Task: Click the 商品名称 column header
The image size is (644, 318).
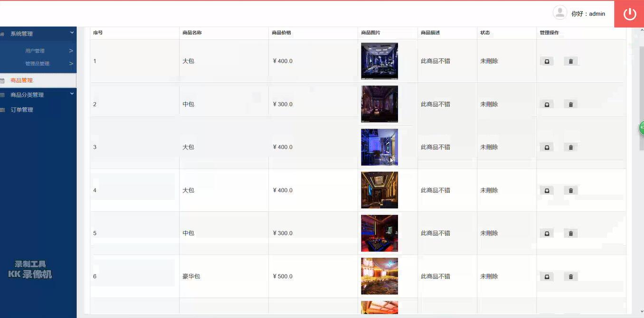Action: click(x=192, y=33)
